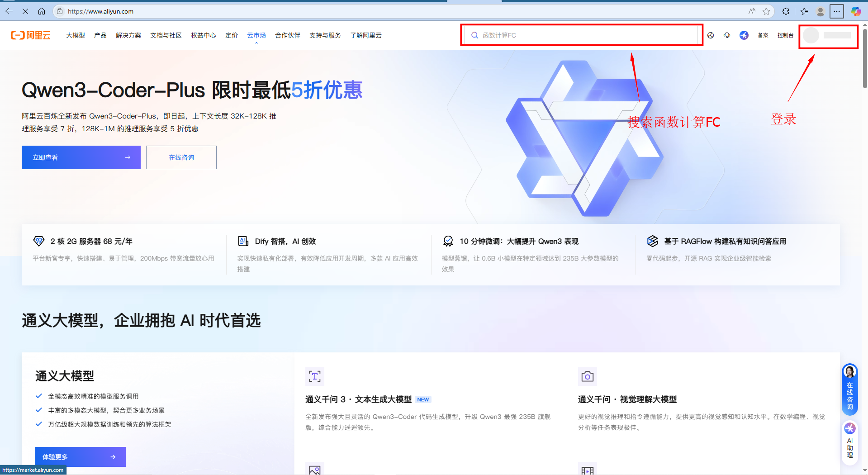
Task: Click the Dify 智搭 document icon
Action: (x=243, y=241)
